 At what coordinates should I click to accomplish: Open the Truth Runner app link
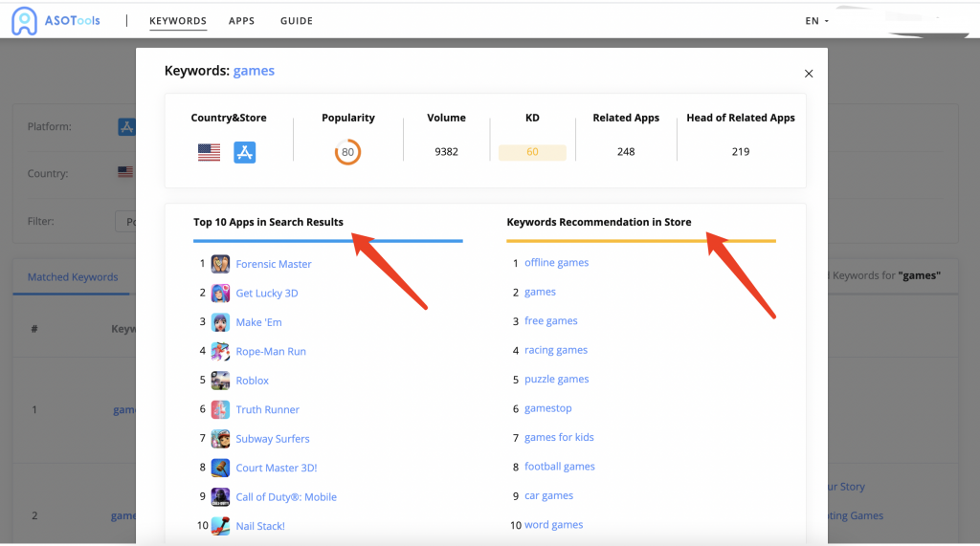tap(267, 409)
